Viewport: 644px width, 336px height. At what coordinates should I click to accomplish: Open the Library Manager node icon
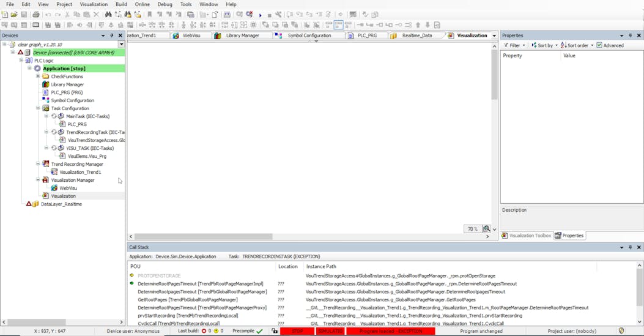(46, 84)
